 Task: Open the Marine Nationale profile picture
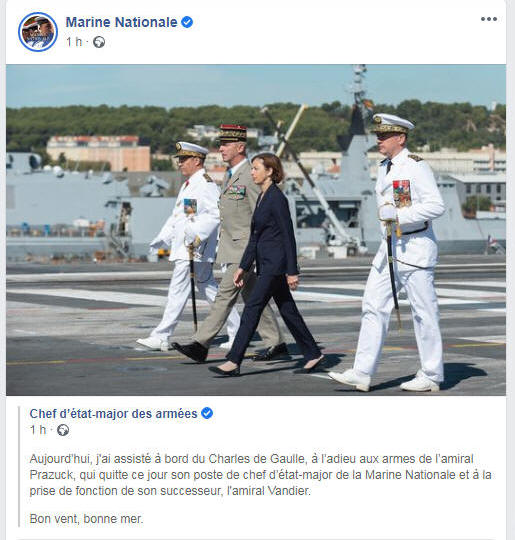[x=38, y=32]
